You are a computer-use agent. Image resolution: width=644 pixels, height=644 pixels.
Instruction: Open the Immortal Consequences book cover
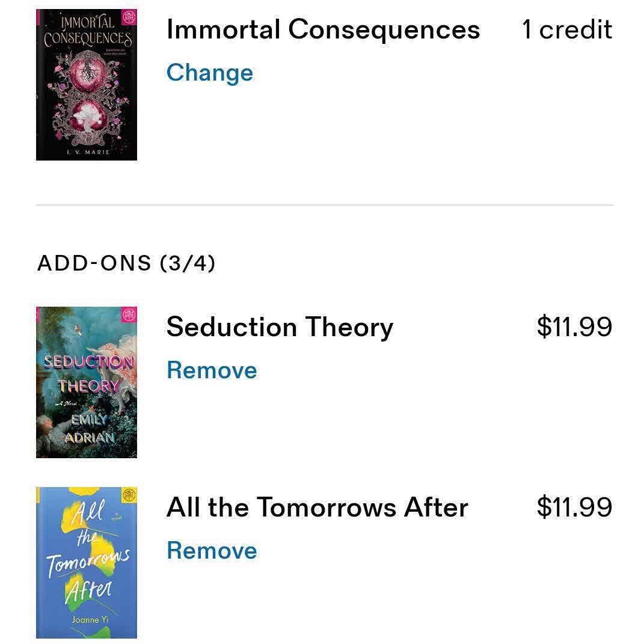click(87, 85)
